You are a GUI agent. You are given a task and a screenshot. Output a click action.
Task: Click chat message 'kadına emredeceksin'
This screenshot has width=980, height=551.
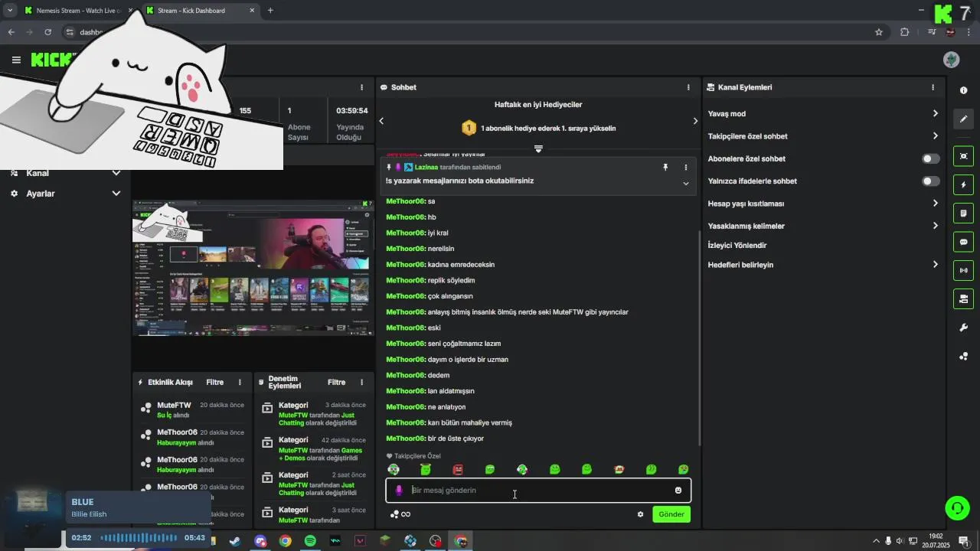coord(461,265)
